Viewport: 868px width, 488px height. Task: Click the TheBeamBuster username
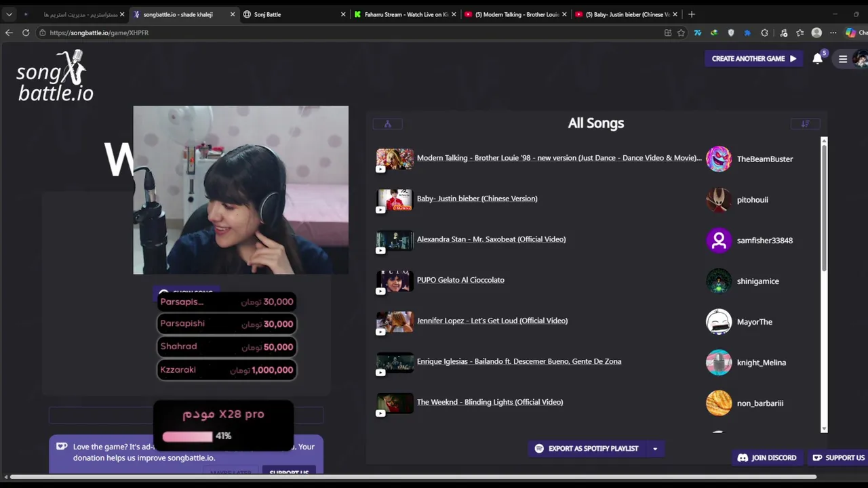coord(765,159)
